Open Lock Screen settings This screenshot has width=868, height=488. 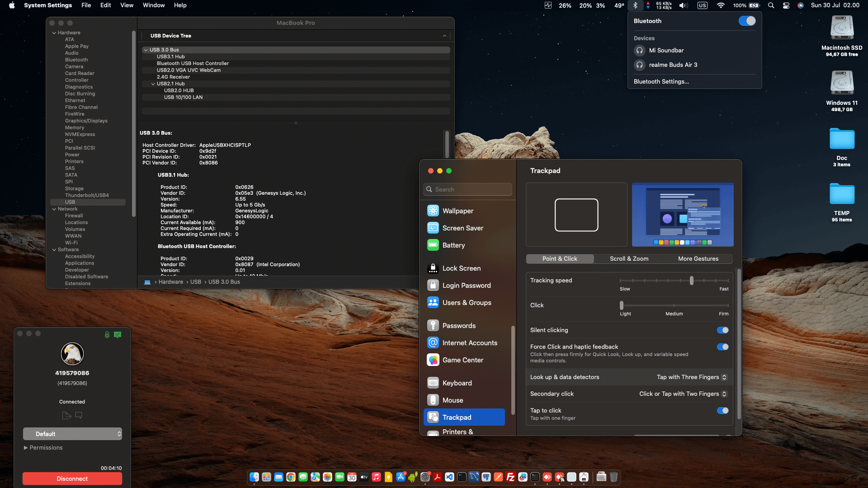(464, 268)
